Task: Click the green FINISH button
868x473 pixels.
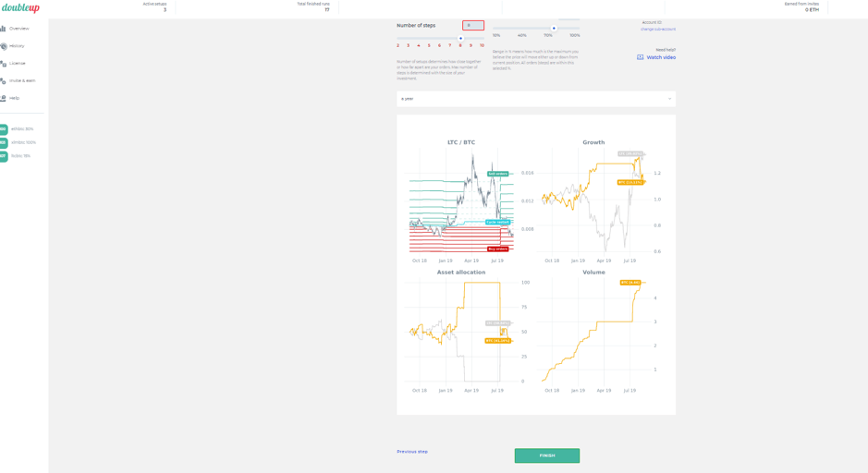Action: 546,455
